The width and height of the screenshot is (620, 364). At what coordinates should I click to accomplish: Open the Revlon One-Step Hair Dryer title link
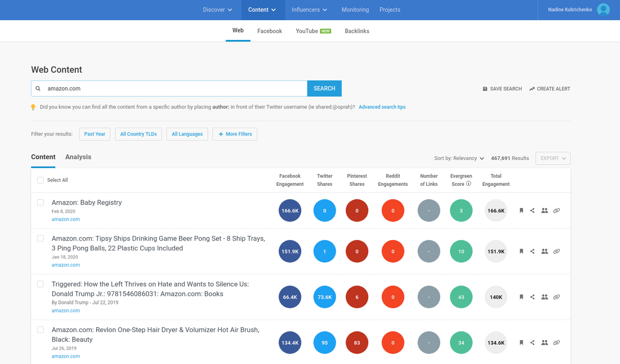(156, 335)
